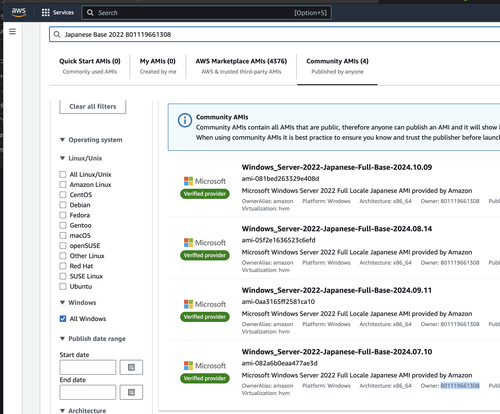Viewport: 500px width, 414px height.
Task: Click the End date input field
Action: 88,392
